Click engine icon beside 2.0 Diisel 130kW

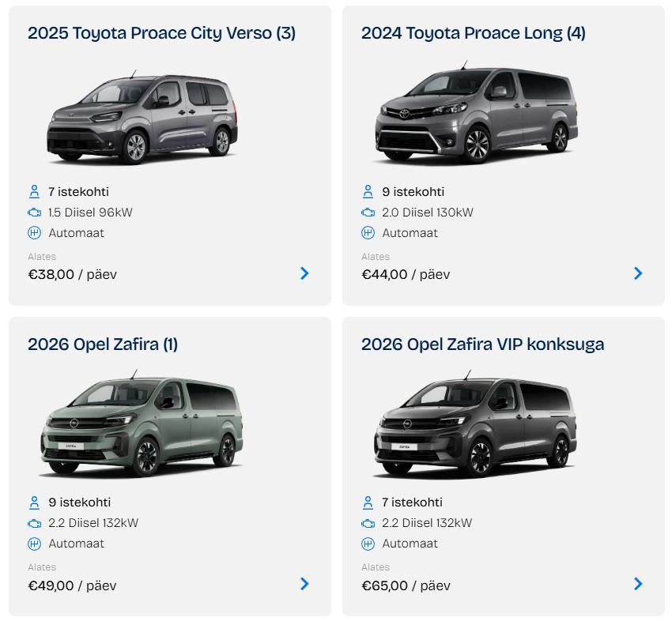tap(368, 213)
